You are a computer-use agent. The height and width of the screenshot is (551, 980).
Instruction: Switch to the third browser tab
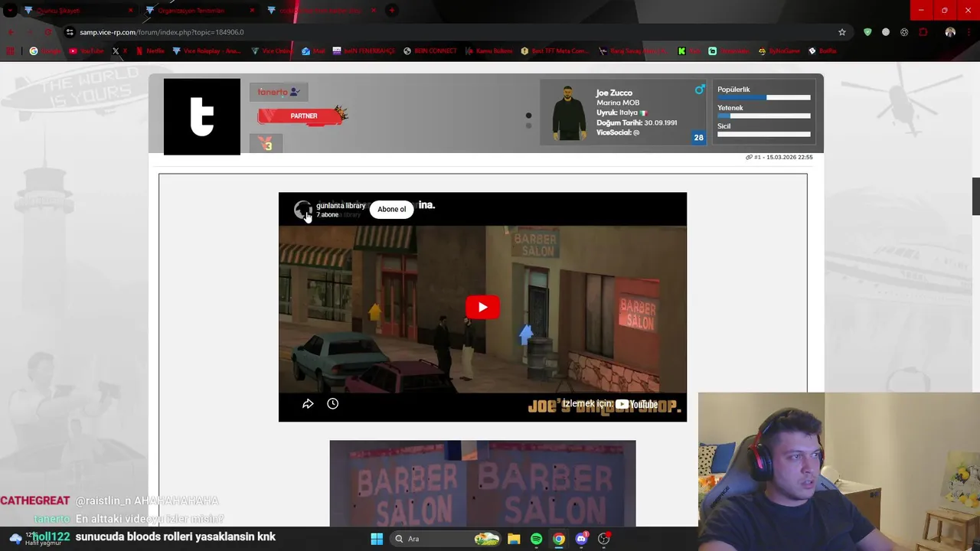pos(322,11)
